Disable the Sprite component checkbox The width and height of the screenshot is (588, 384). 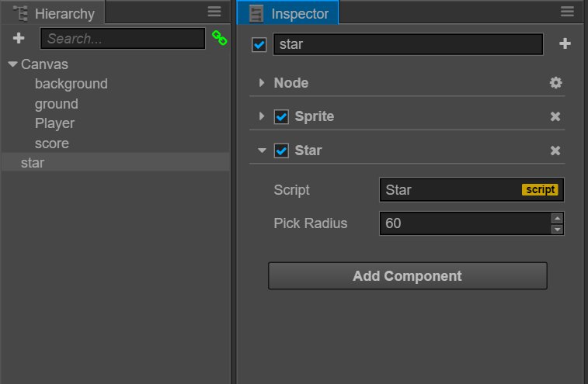tap(282, 116)
